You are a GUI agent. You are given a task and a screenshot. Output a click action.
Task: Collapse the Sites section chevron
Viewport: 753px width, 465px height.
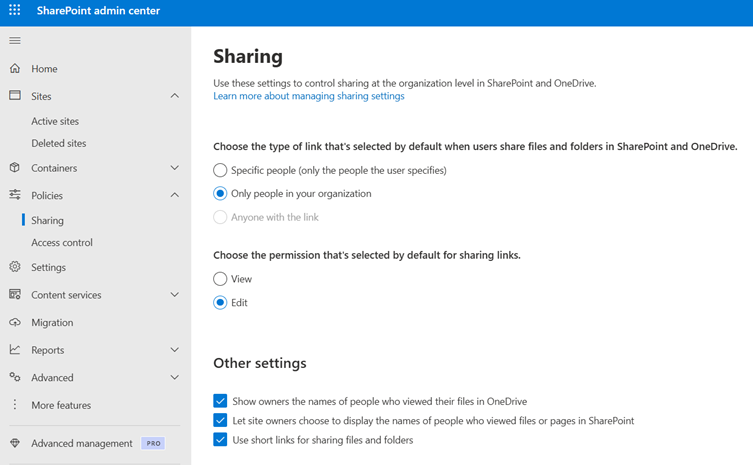[175, 96]
